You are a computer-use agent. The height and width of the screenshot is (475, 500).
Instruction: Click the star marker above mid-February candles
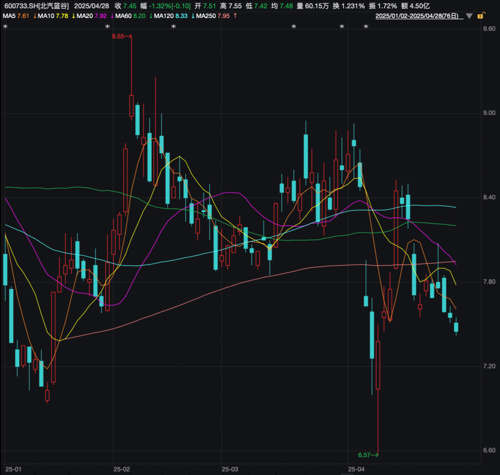[173, 27]
